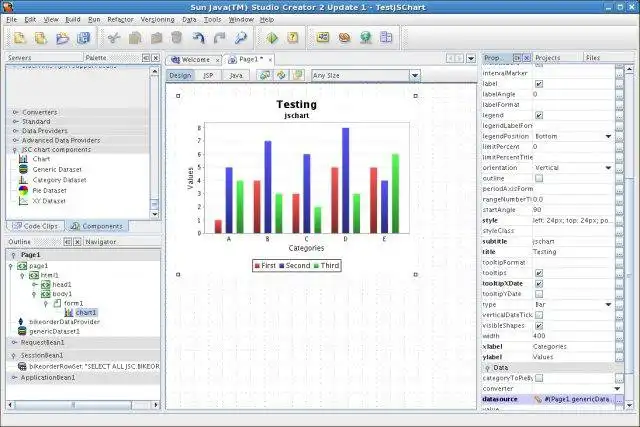Click the ellipsis button for datasource property

pos(619,399)
